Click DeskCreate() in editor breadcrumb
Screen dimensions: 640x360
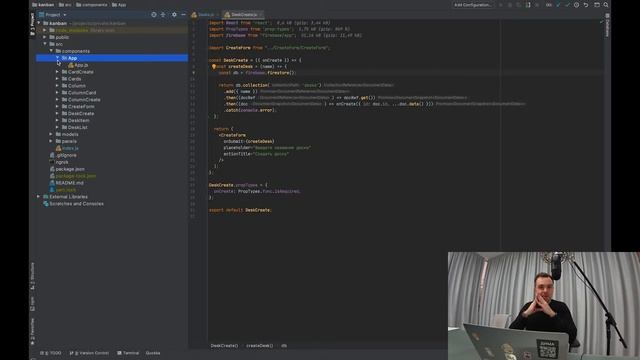224,346
